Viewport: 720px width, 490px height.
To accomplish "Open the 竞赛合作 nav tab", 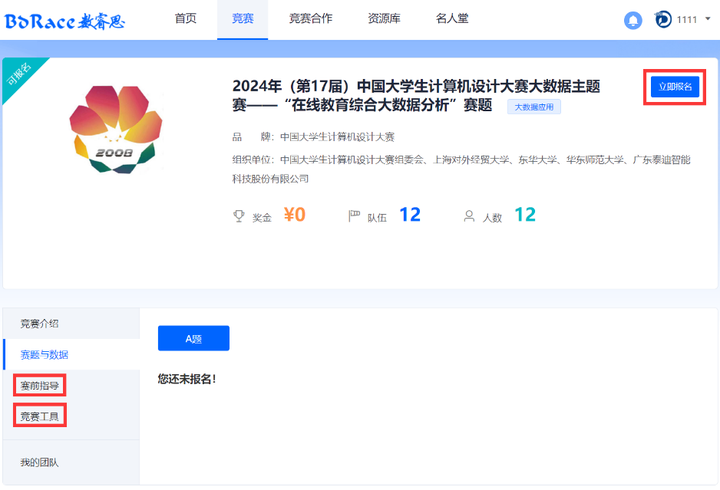I will 310,18.
